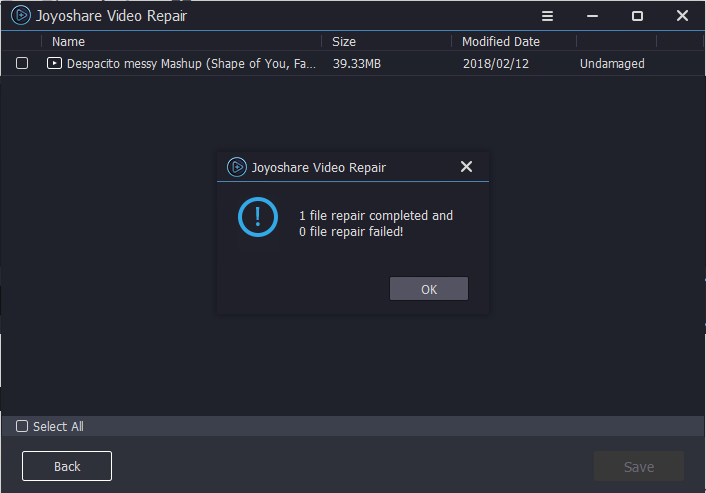This screenshot has width=706, height=493.
Task: Click the blue exclamation info icon
Action: 258,217
